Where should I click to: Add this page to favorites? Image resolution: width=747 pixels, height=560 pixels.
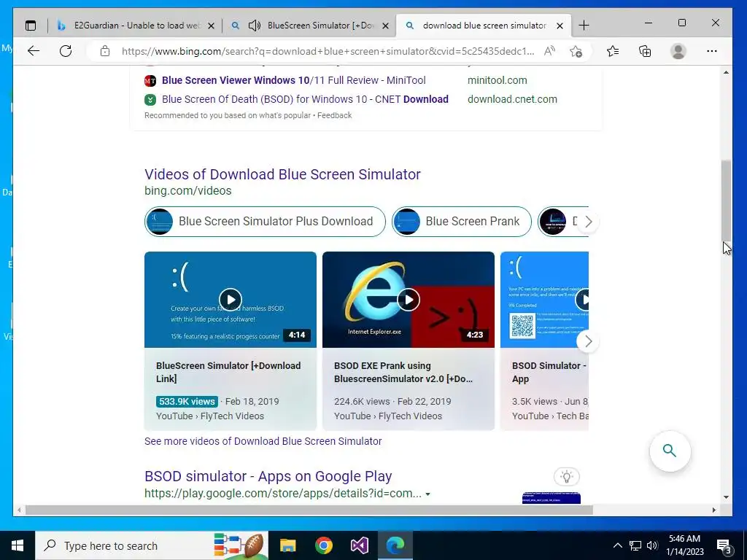(576, 51)
